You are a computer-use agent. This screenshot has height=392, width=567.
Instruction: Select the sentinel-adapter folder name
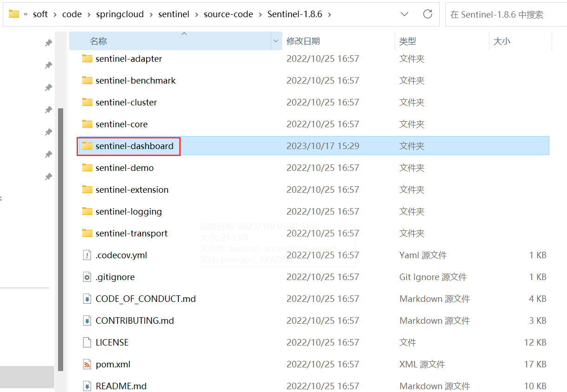point(129,59)
